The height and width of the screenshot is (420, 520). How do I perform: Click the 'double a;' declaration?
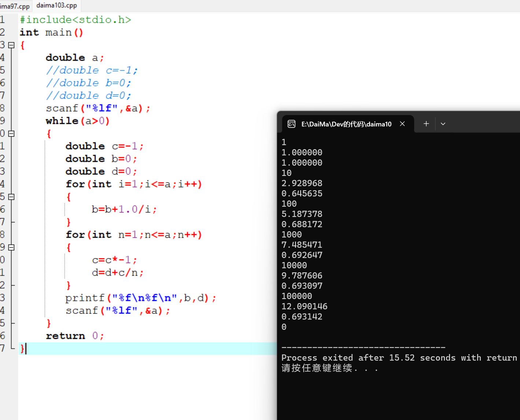tap(75, 58)
